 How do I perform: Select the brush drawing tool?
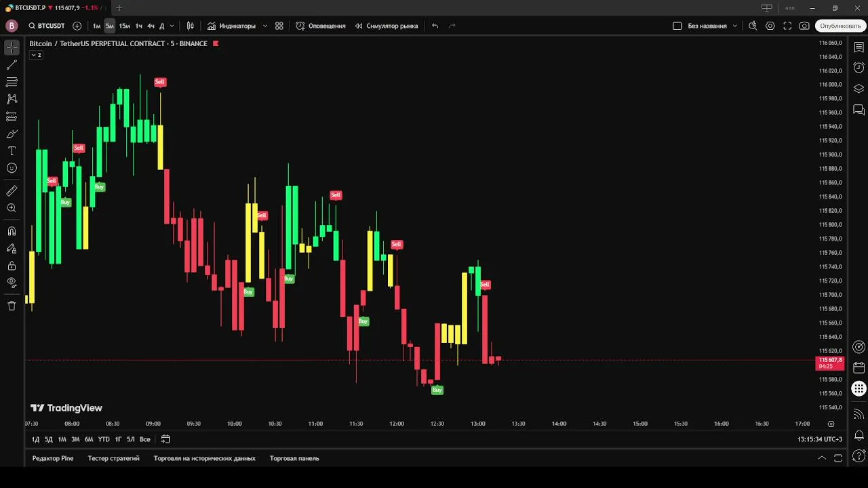click(12, 134)
